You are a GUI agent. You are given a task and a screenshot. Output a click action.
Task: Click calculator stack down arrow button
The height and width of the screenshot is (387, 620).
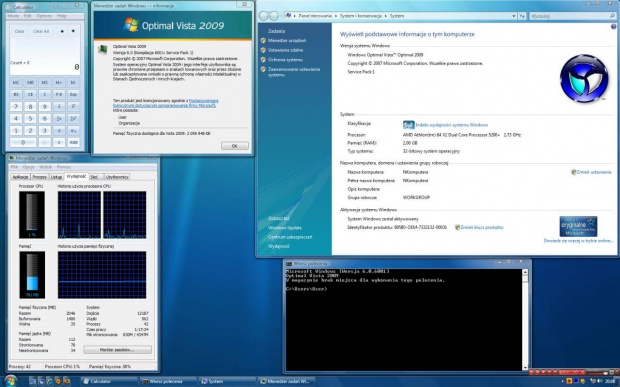73,31
